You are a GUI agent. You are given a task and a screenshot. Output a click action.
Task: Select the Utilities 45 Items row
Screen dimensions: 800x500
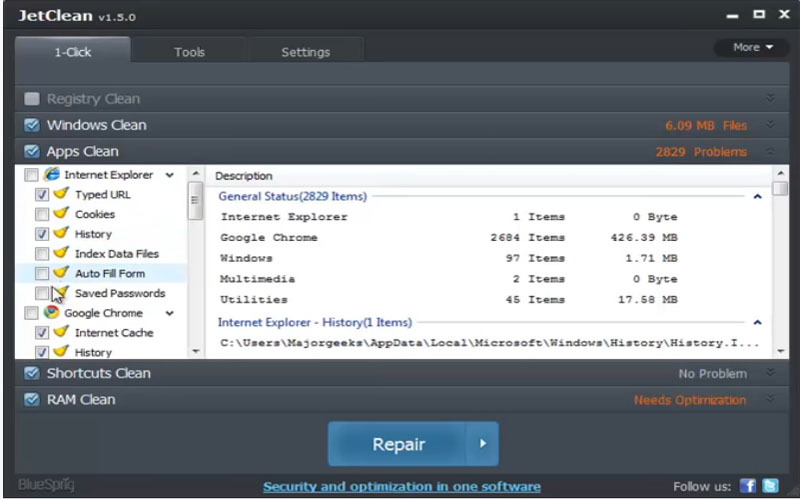449,299
